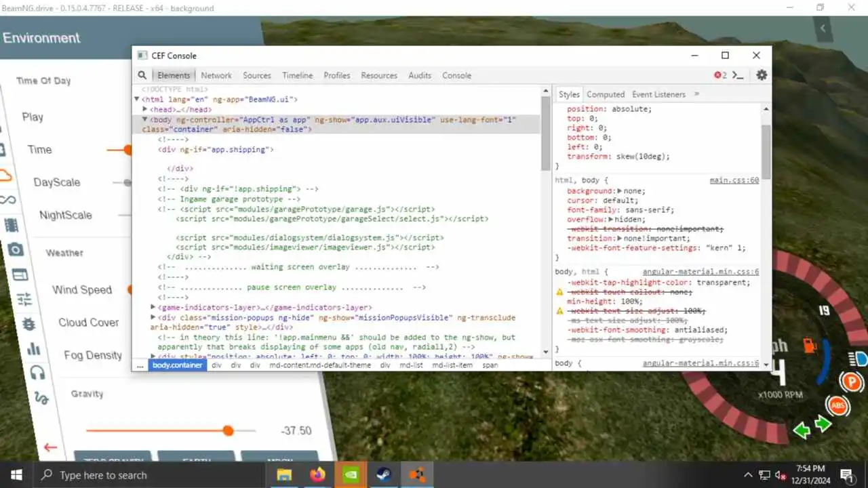
Task: Open Steam from the taskbar
Action: tap(384, 474)
